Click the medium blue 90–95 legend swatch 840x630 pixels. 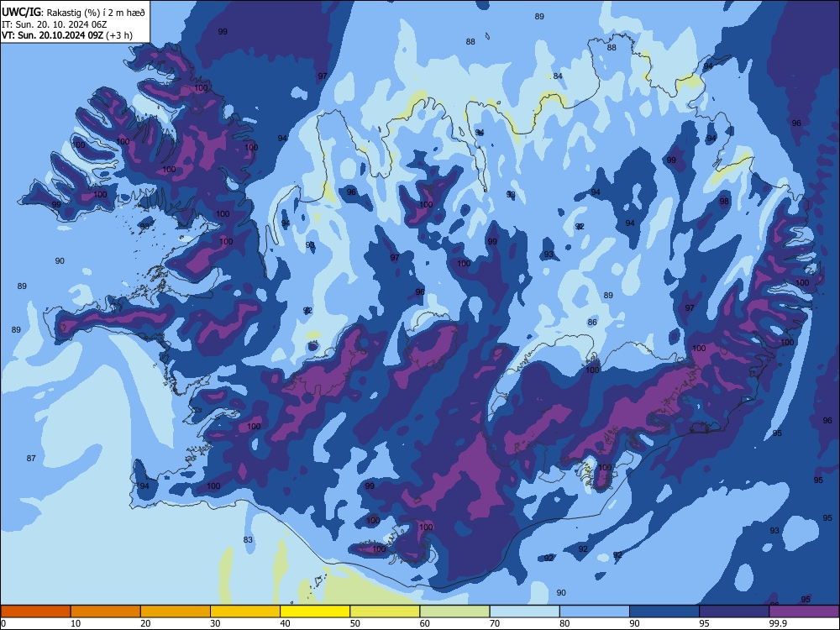(664, 612)
